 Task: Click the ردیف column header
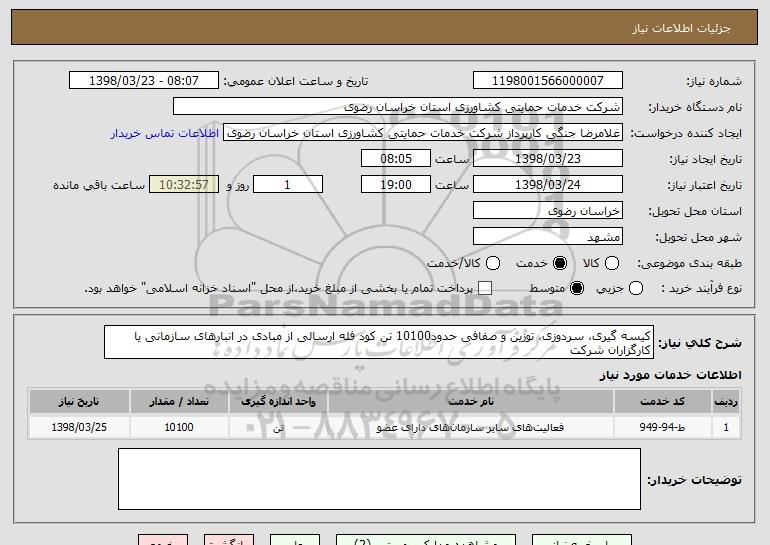tap(726, 402)
